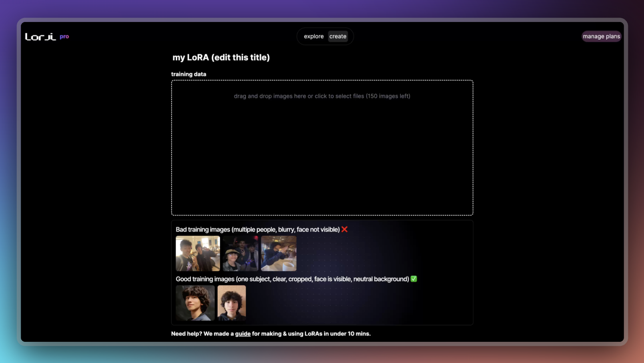644x363 pixels.
Task: Click the Lorji logo
Action: [x=40, y=37]
